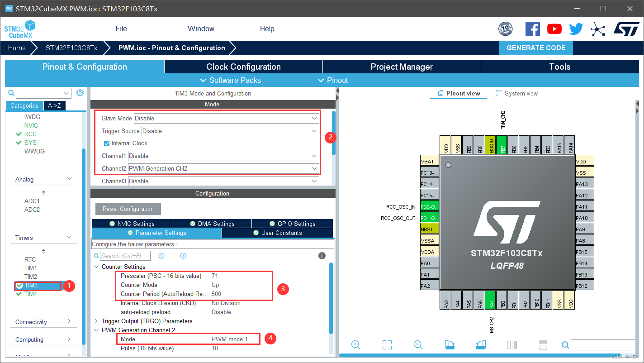Click the pinout search input field
The image size is (644, 363).
tap(602, 345)
